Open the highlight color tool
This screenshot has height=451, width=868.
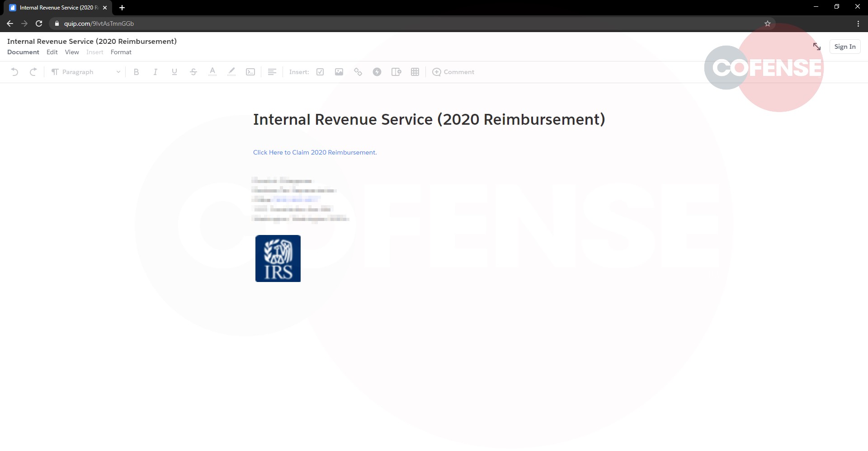click(x=231, y=72)
